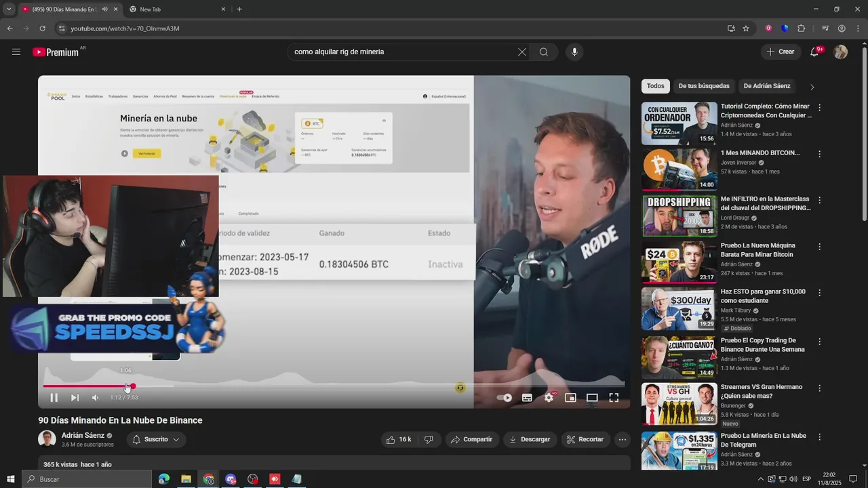Viewport: 868px width, 488px height.
Task: Select De Adrián Sáenz chip
Action: pyautogui.click(x=767, y=86)
